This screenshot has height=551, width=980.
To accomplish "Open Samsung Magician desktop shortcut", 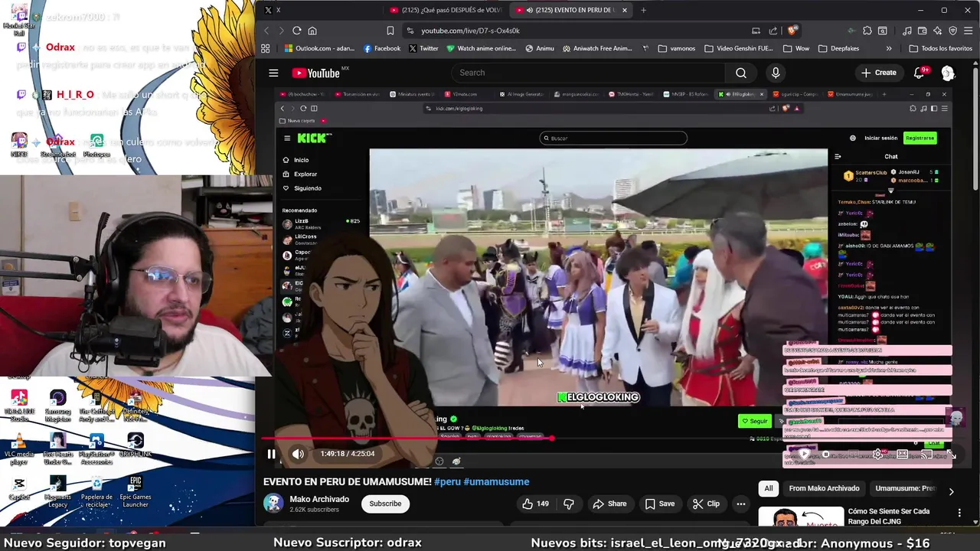I will (x=57, y=406).
